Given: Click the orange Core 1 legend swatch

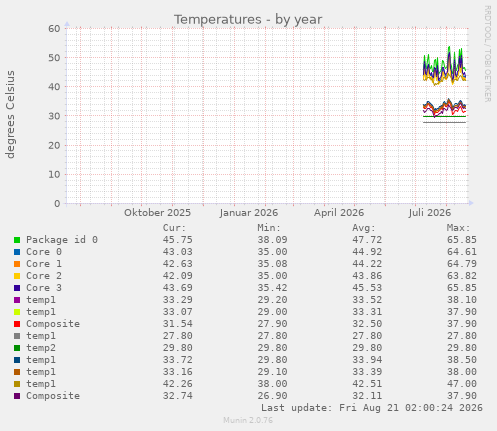Looking at the screenshot, I should coord(17,264).
